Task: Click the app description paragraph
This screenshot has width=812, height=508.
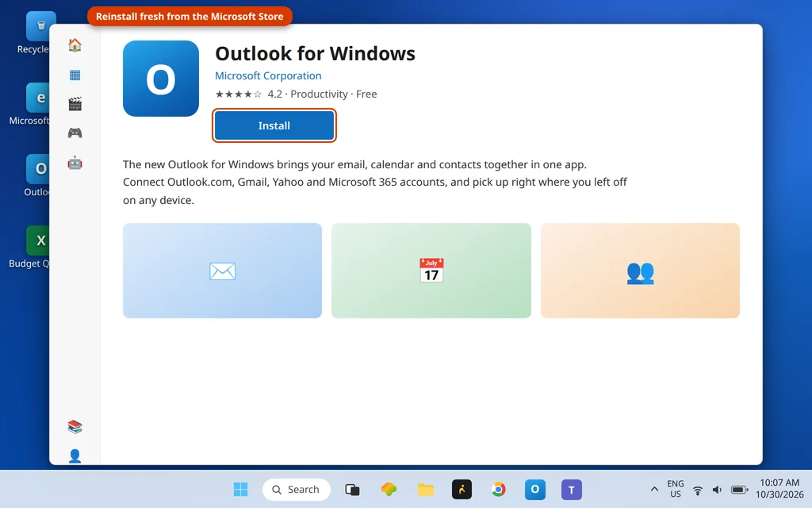Action: click(374, 182)
